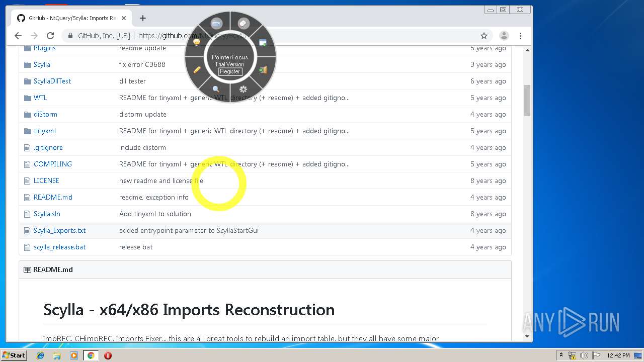Image resolution: width=644 pixels, height=362 pixels.
Task: Open the Scylla_Exports.txt file
Action: pyautogui.click(x=59, y=230)
